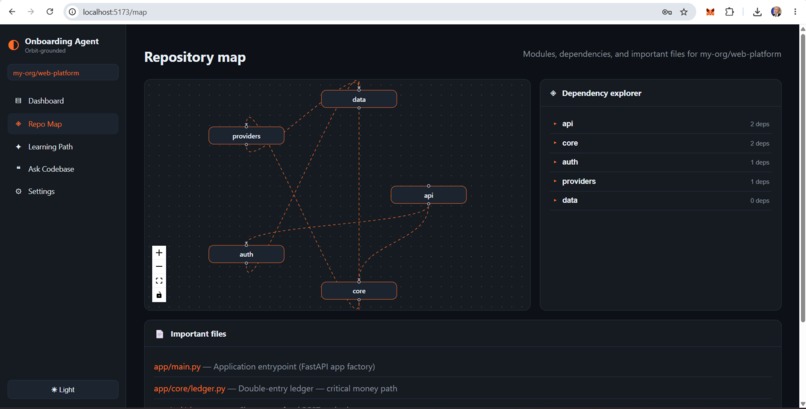Reload the page
This screenshot has height=409, width=806.
[x=50, y=12]
